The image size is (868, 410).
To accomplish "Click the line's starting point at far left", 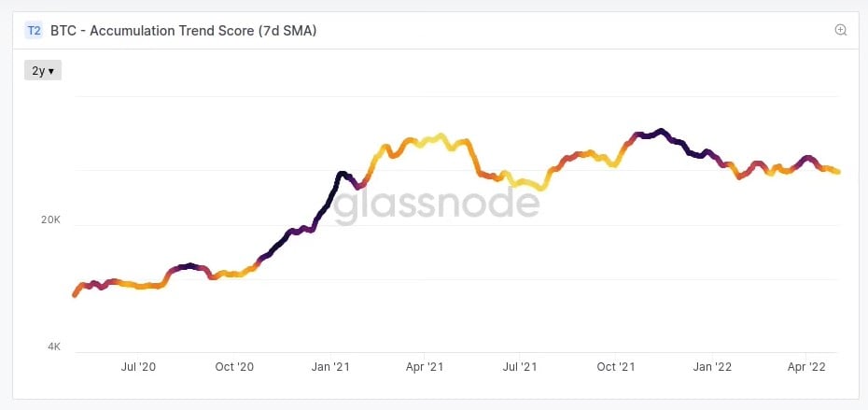I will click(75, 295).
